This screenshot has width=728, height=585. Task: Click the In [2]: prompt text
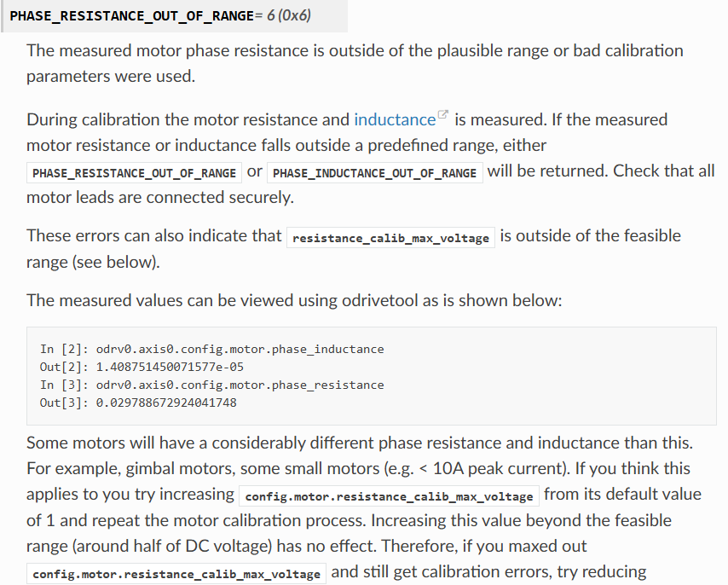(64, 349)
